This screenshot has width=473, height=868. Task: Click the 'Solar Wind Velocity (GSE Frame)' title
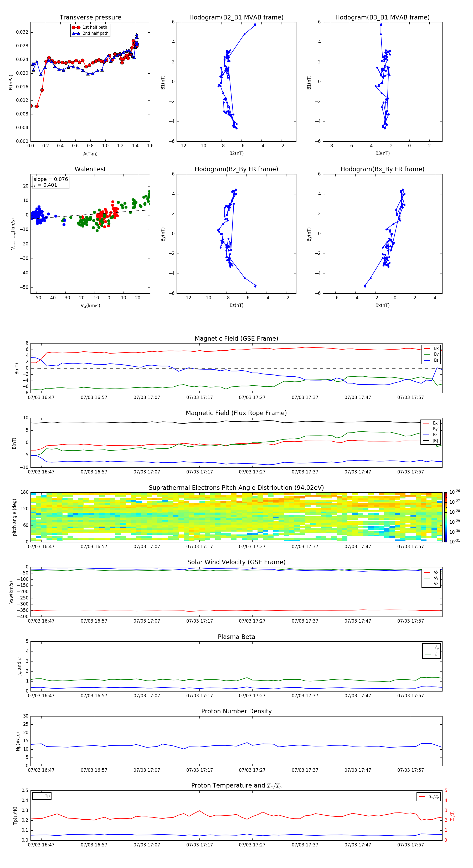(x=236, y=562)
